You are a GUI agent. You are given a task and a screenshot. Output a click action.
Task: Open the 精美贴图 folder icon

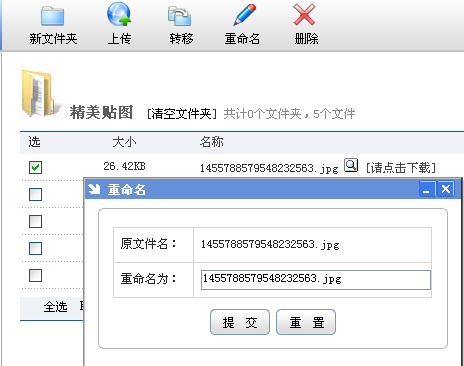(x=40, y=94)
